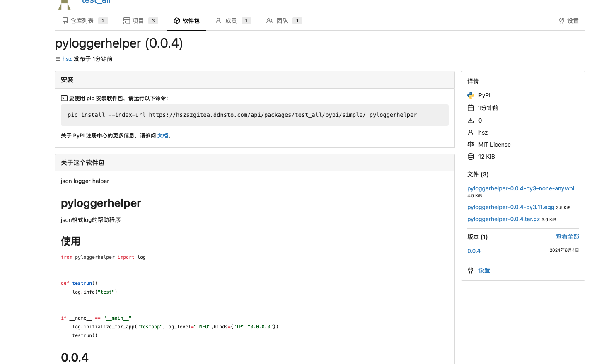The image size is (604, 364).
Task: Open 查看全部 to view all versions
Action: pyautogui.click(x=568, y=236)
